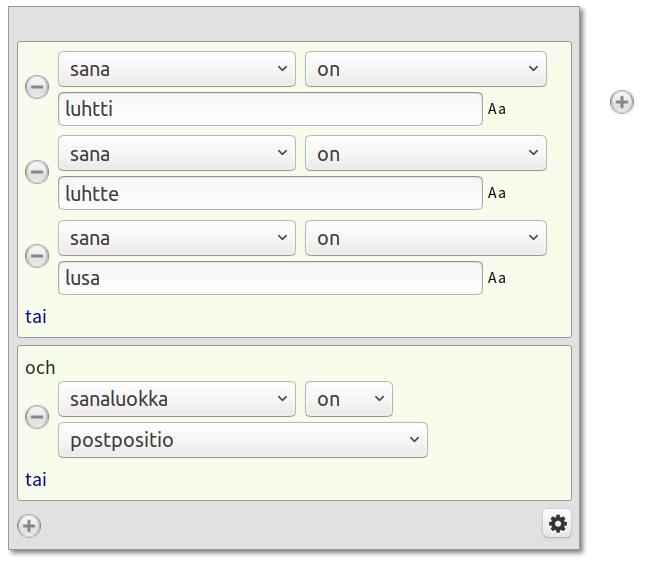
Task: Toggle case sensitivity Aa next to lusa
Action: (497, 278)
